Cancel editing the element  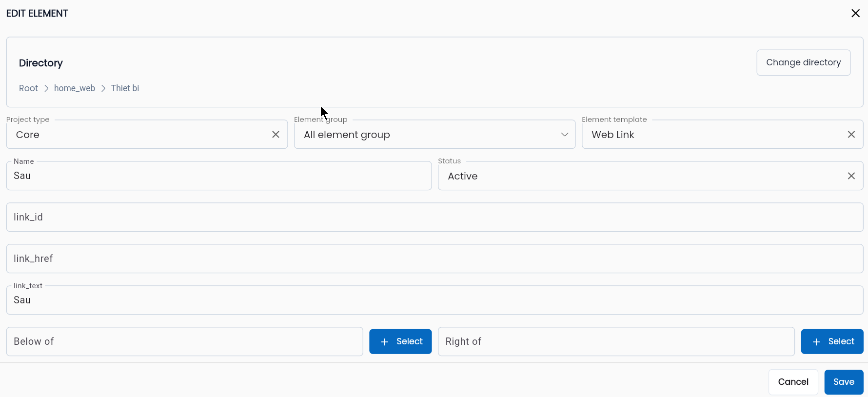pyautogui.click(x=793, y=382)
